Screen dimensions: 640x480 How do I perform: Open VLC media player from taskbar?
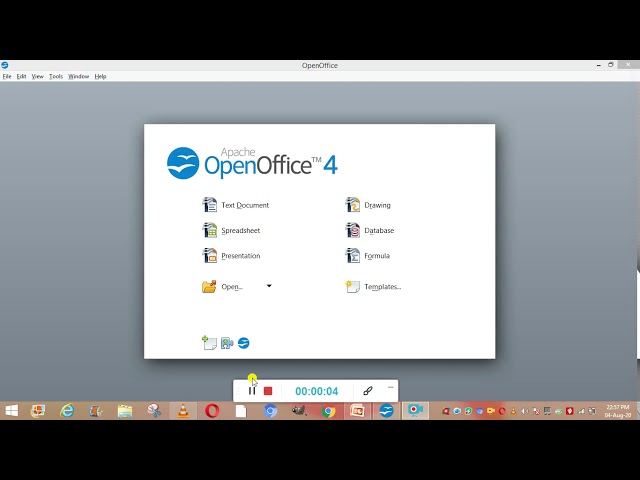coord(183,411)
